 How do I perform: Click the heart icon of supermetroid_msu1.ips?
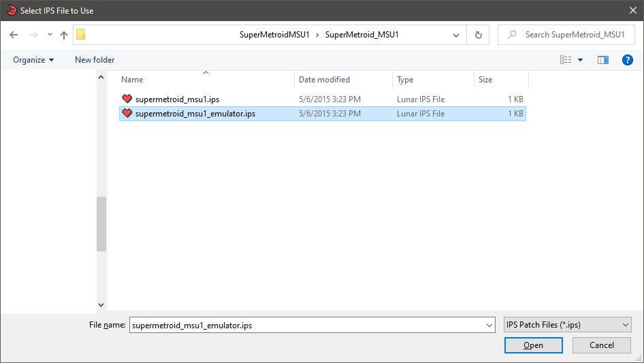tap(127, 99)
